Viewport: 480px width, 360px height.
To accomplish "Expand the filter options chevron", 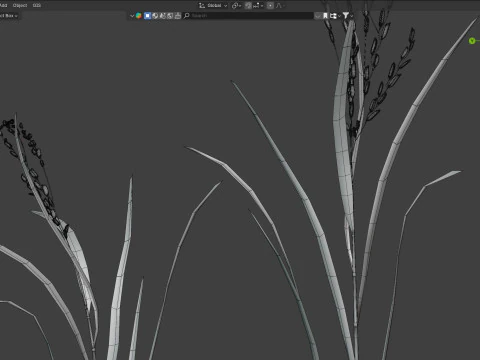I will click(352, 16).
